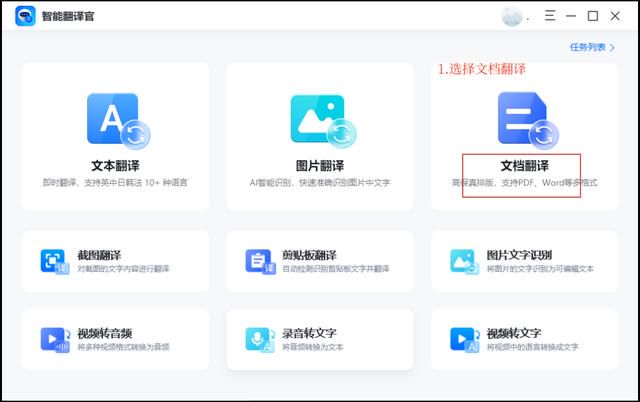Open the user avatar profile
This screenshot has height=402, width=640.
pyautogui.click(x=512, y=17)
